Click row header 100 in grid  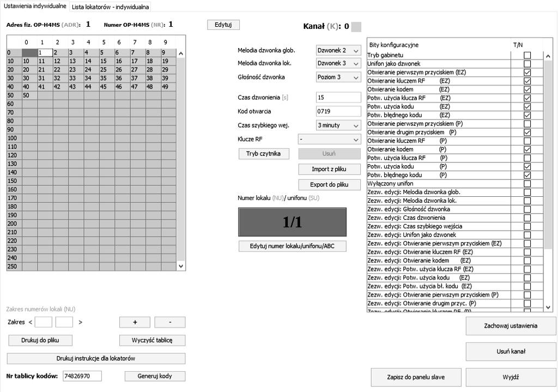[x=14, y=138]
